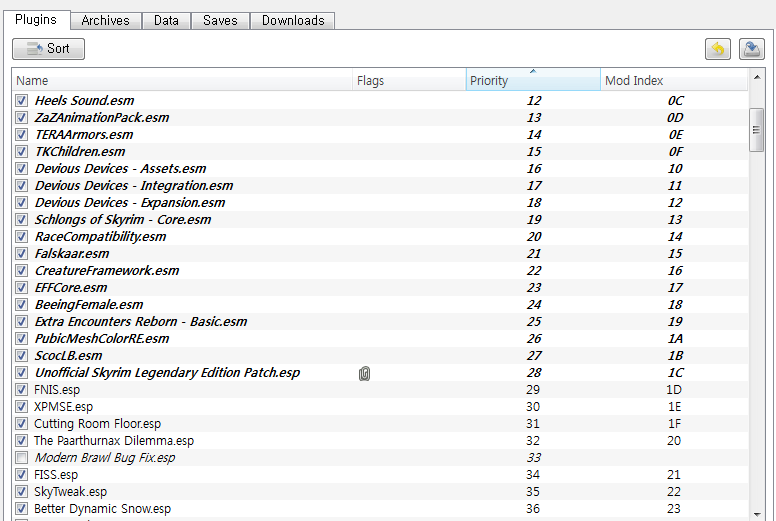Viewport: 776px width, 521px height.
Task: Toggle FISS.esp checkbox
Action: (x=21, y=475)
